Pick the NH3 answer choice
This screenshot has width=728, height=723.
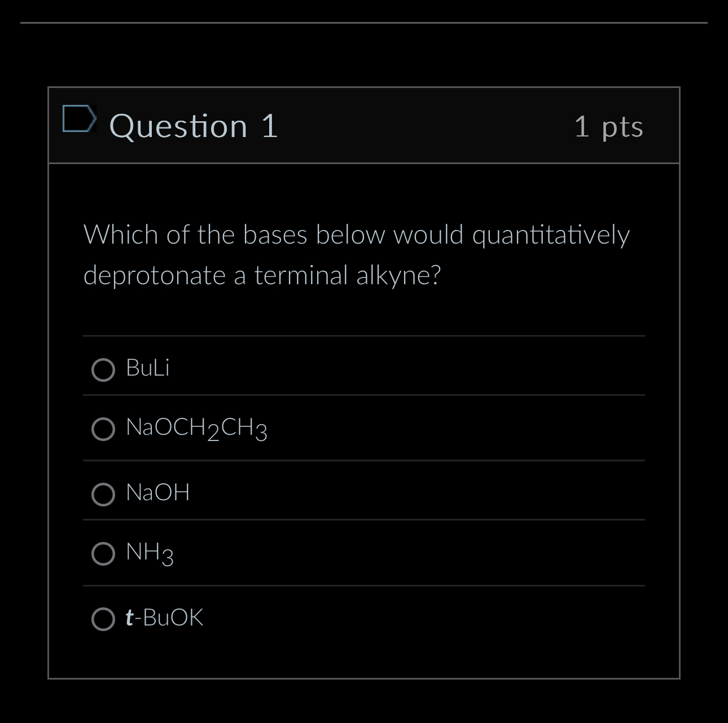[x=103, y=554]
